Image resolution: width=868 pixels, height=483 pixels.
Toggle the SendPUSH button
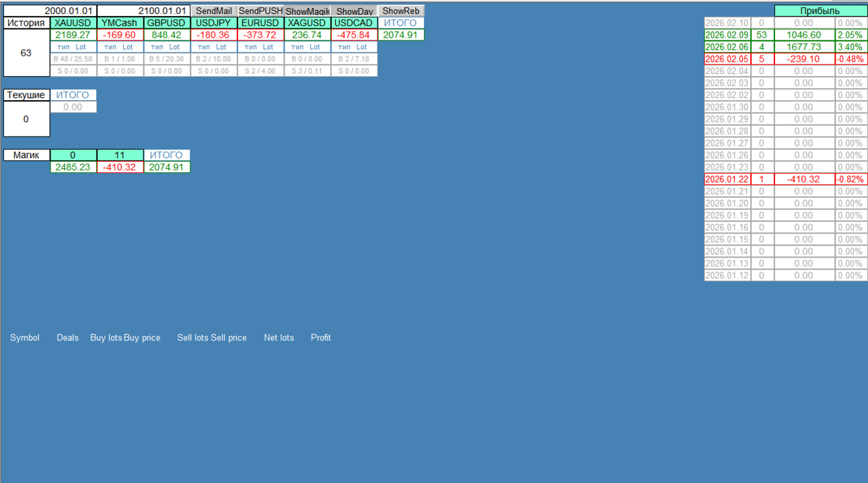coord(260,11)
